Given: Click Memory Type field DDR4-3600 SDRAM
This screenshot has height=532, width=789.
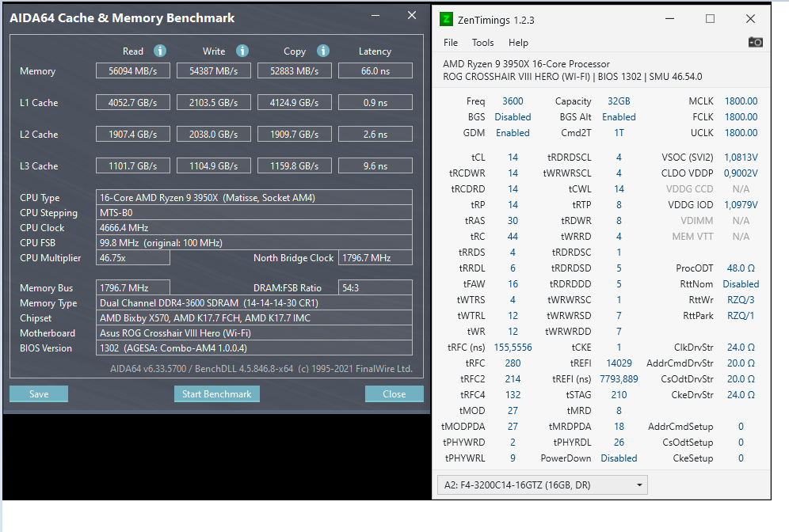Looking at the screenshot, I should tap(254, 303).
